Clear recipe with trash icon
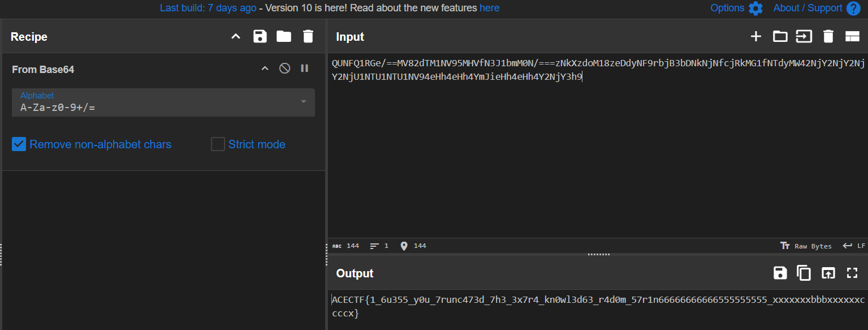868x330 pixels. (x=308, y=37)
